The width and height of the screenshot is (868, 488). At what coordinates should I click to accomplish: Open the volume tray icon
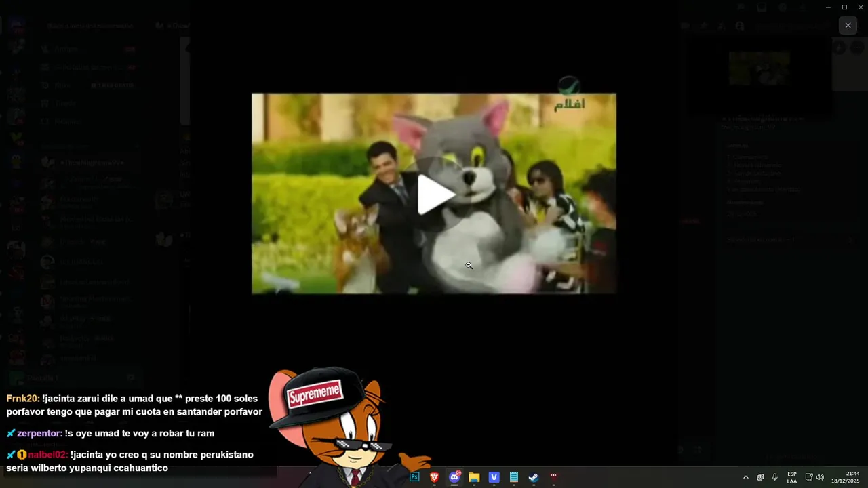pyautogui.click(x=820, y=477)
